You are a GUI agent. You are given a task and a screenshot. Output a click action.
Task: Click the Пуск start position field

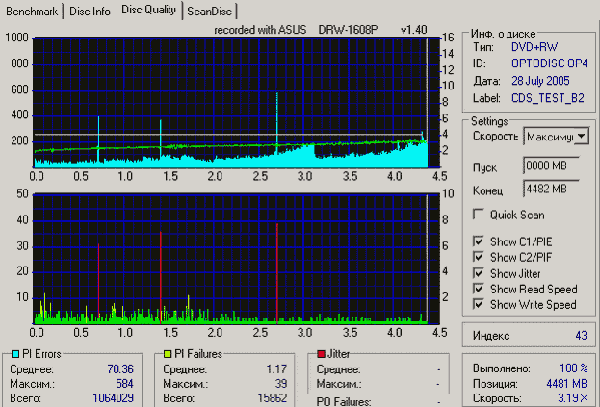coord(551,166)
